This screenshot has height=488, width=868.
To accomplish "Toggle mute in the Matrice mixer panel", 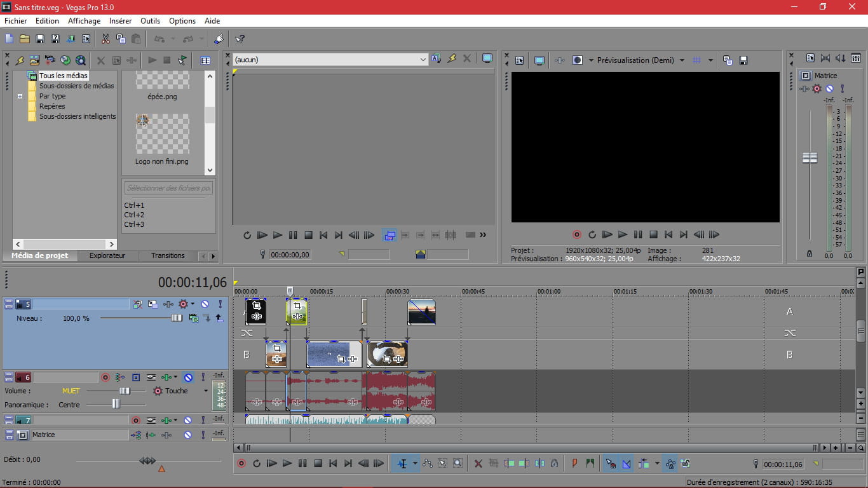I will pyautogui.click(x=829, y=89).
